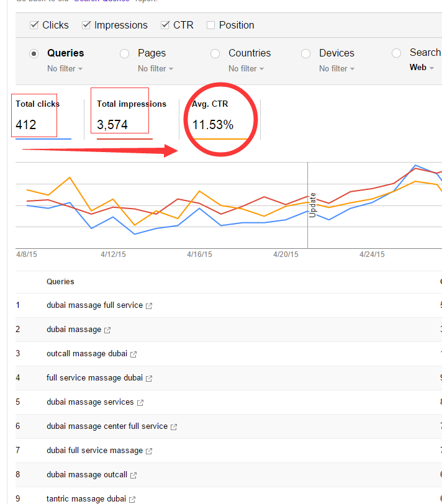Click the 4/20/15 date label on chart axis
This screenshot has width=442, height=504.
[286, 254]
